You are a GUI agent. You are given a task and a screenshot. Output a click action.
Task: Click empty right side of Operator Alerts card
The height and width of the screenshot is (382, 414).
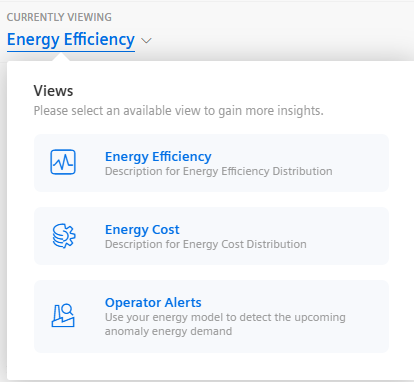[367, 317]
